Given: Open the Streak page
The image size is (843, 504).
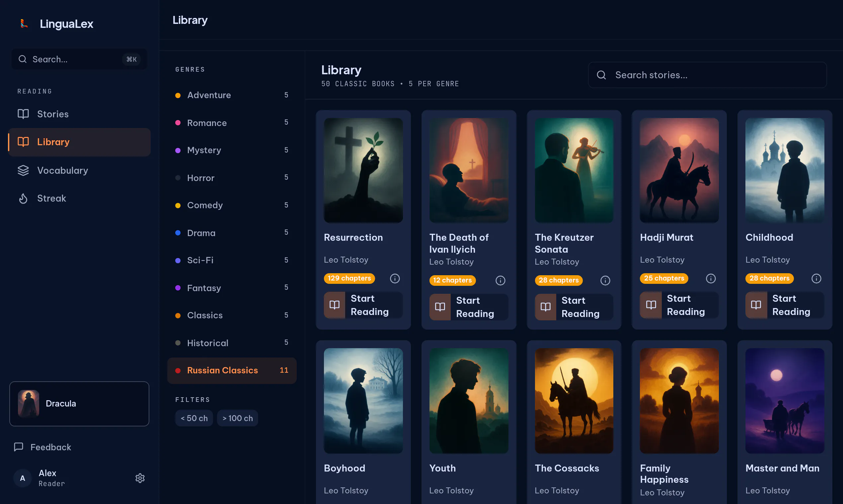Looking at the screenshot, I should pos(79,198).
